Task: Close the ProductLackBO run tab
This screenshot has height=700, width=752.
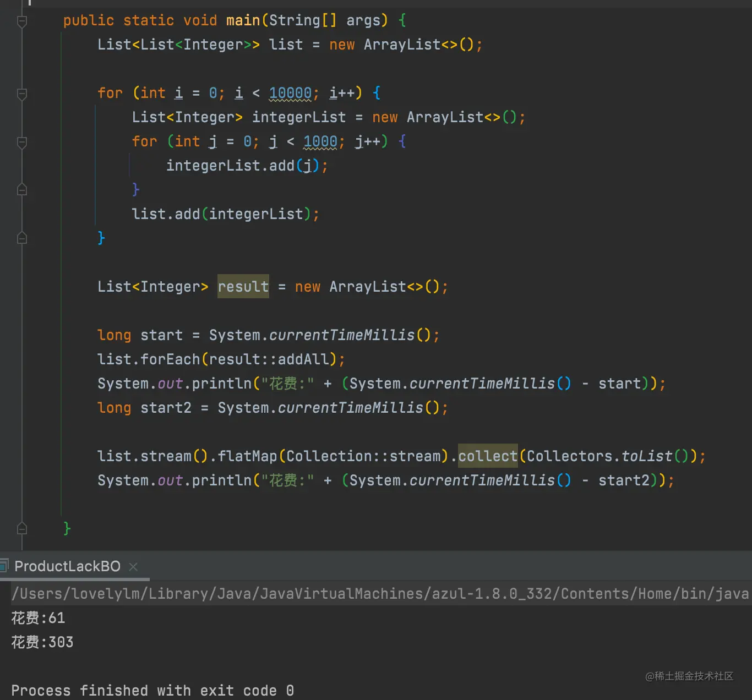Action: (133, 566)
